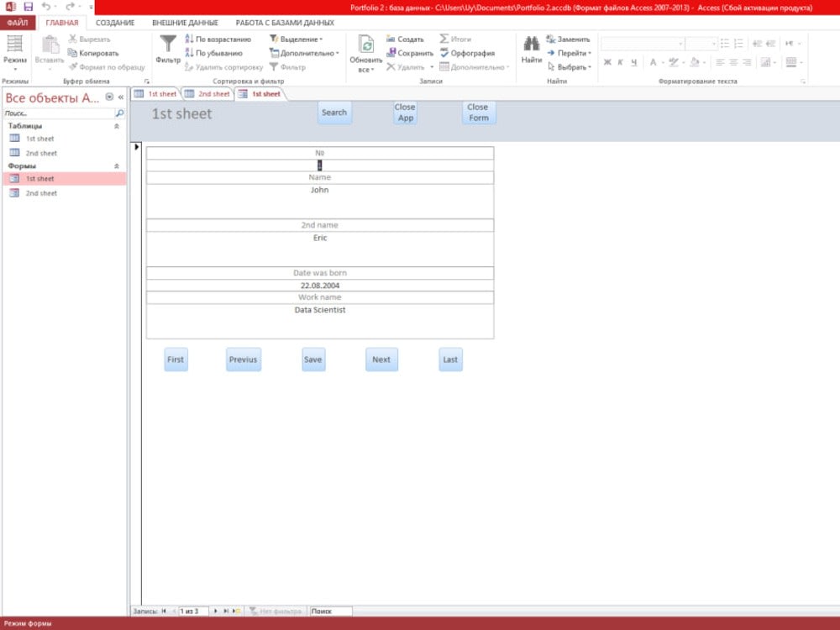This screenshot has width=840, height=630.
Task: Switch to the ВНЕШНИЕ ДАННЫЕ ribbon tab
Action: [x=185, y=23]
